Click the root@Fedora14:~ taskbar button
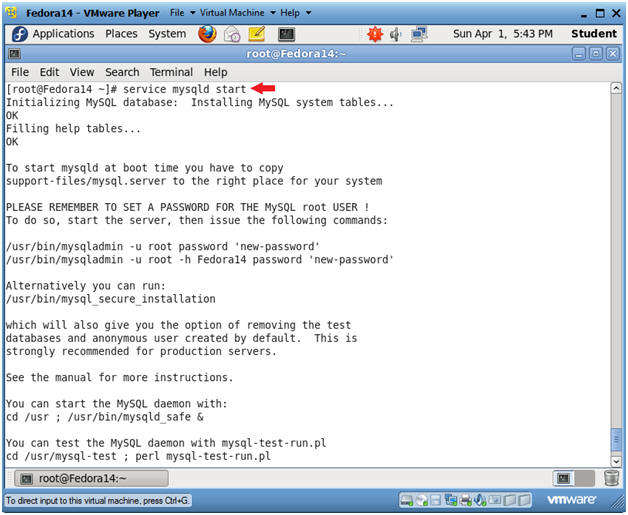 coord(91,478)
